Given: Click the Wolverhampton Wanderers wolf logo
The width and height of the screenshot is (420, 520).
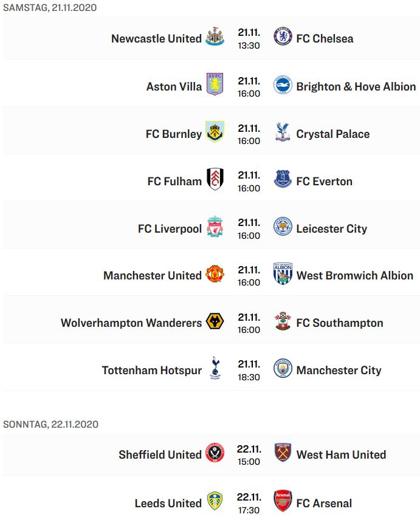Looking at the screenshot, I should tap(215, 322).
